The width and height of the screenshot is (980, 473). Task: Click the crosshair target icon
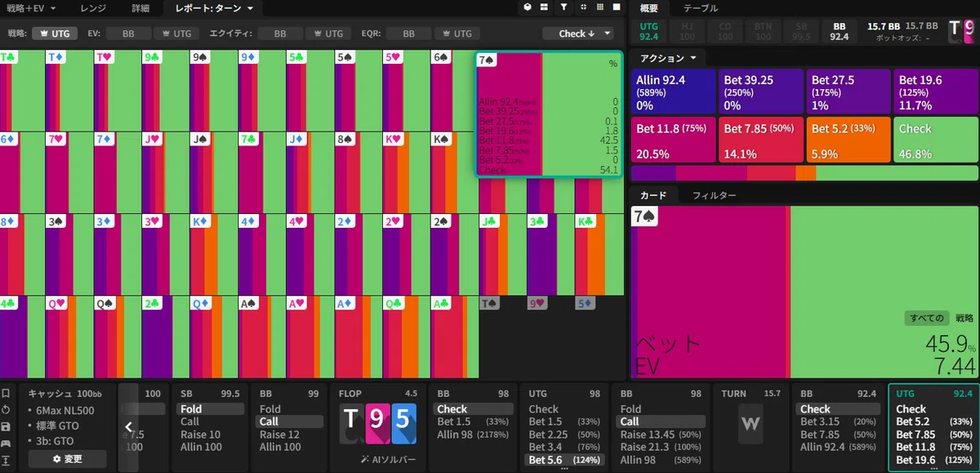coord(583,7)
